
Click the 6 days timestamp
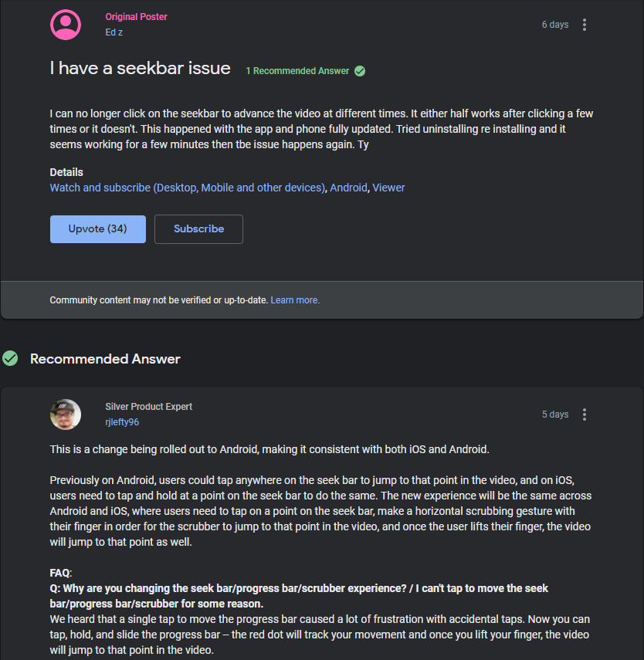tap(554, 25)
